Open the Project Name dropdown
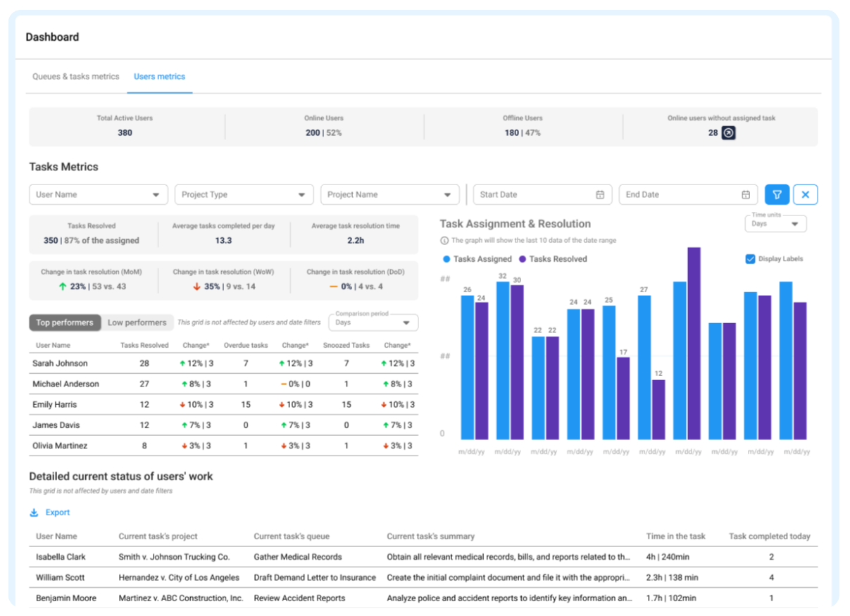The width and height of the screenshot is (850, 616). tap(389, 195)
